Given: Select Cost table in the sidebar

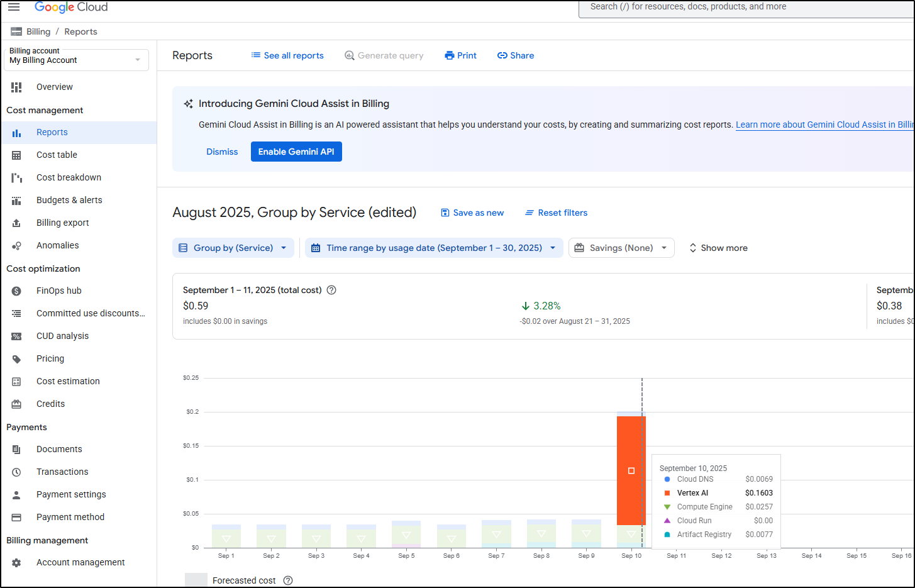Looking at the screenshot, I should pyautogui.click(x=57, y=155).
